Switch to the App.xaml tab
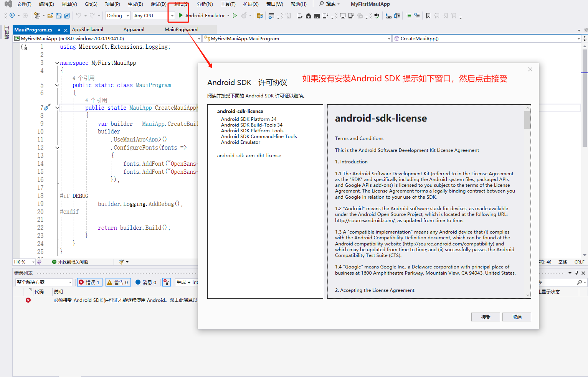The image size is (588, 377). click(134, 30)
